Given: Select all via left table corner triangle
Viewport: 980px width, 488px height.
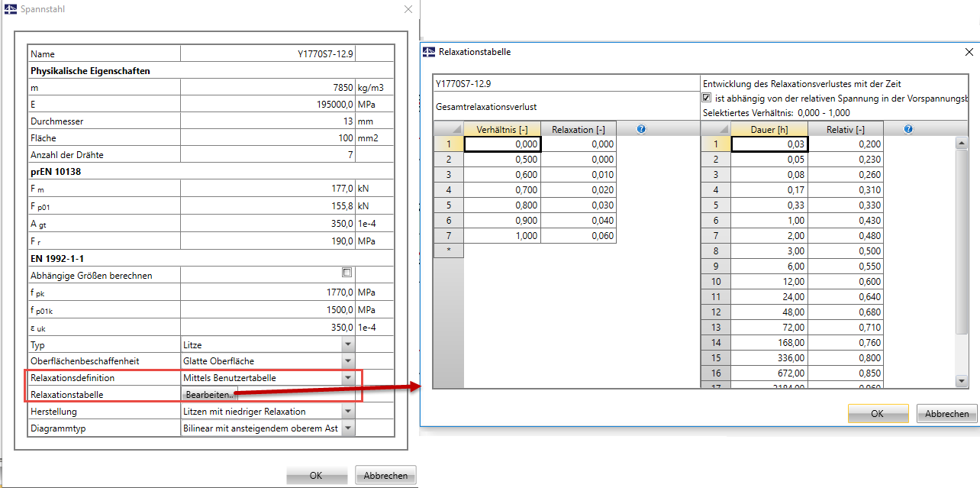Looking at the screenshot, I should click(x=448, y=129).
